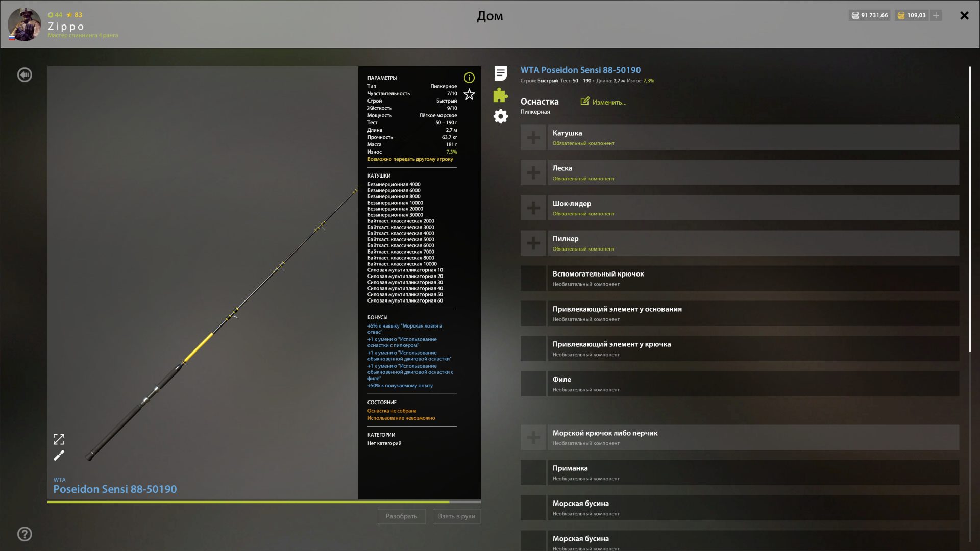Select the Привлекающий элемент у основания slot
980x551 pixels.
(x=740, y=313)
